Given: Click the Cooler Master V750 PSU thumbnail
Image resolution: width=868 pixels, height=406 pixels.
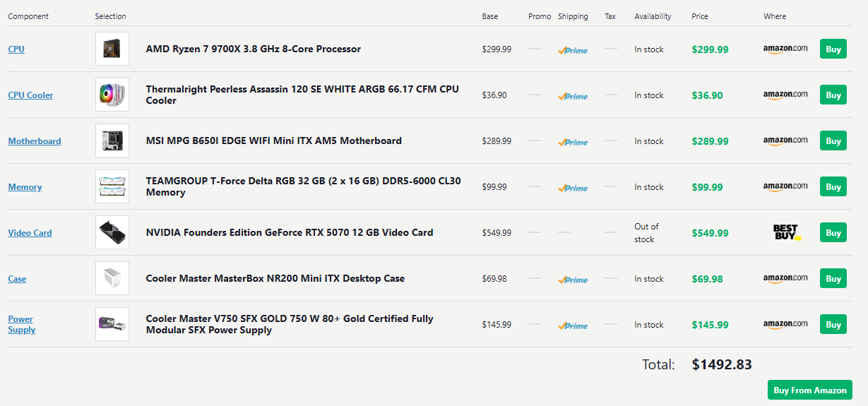Looking at the screenshot, I should point(112,324).
